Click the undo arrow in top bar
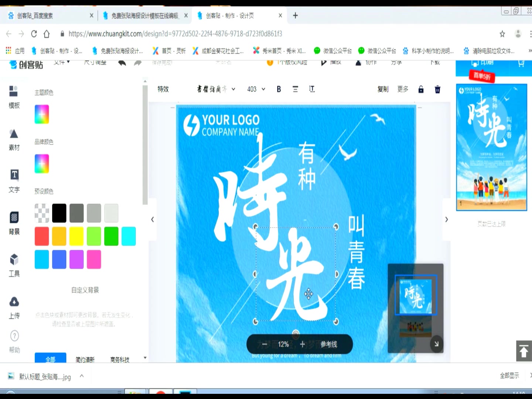This screenshot has height=399, width=532. pyautogui.click(x=122, y=63)
